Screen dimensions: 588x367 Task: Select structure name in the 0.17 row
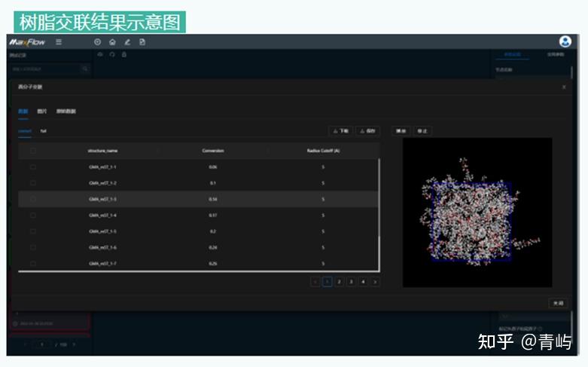tap(102, 216)
